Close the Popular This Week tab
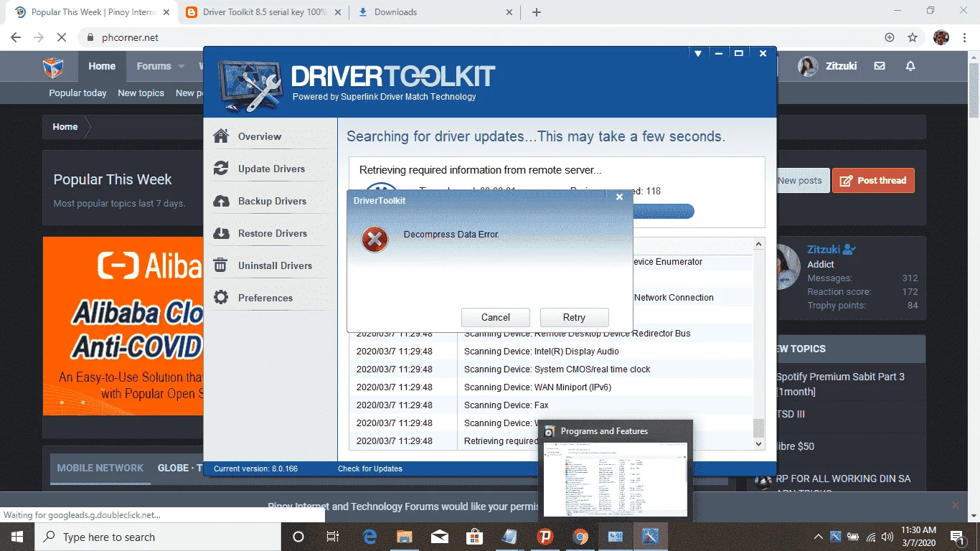 click(x=167, y=12)
